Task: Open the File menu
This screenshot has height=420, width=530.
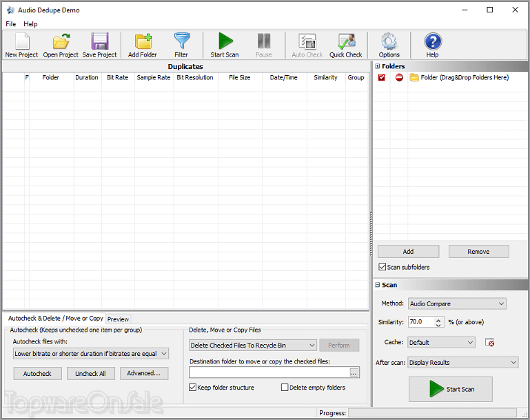Action: click(x=11, y=24)
